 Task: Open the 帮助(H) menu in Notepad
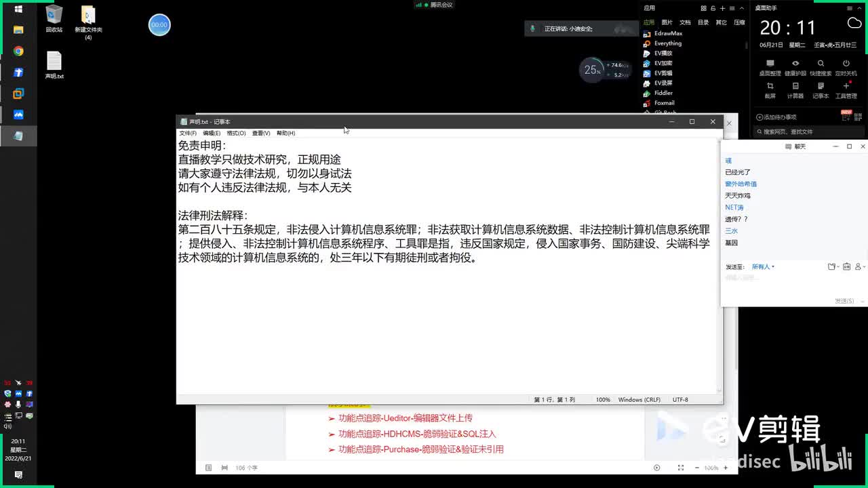click(285, 133)
